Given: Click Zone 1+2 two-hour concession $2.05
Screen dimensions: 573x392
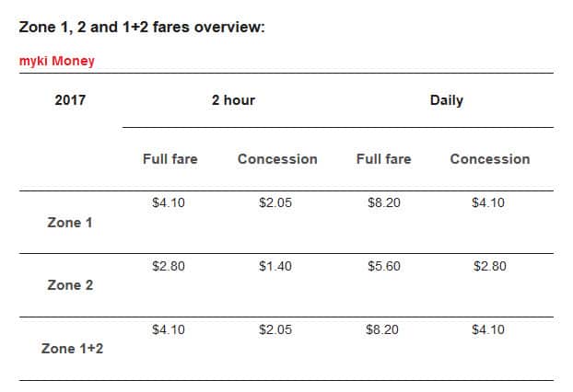Looking at the screenshot, I should (275, 329).
